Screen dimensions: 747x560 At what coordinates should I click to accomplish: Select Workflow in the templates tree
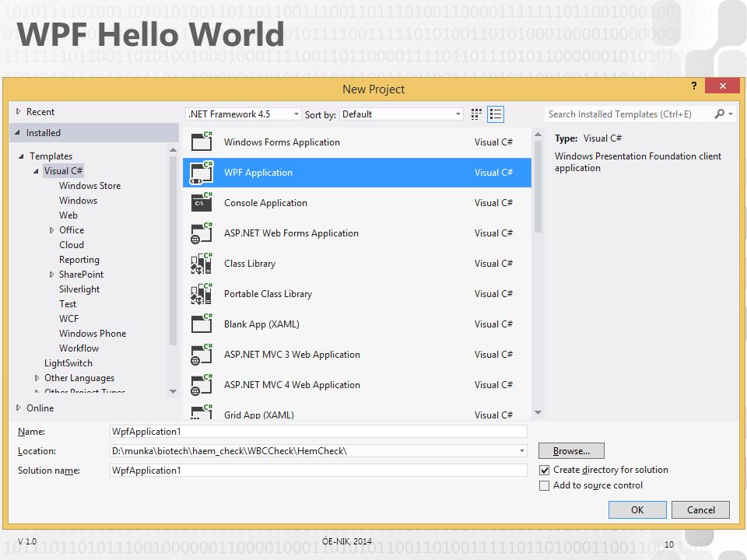pos(79,348)
